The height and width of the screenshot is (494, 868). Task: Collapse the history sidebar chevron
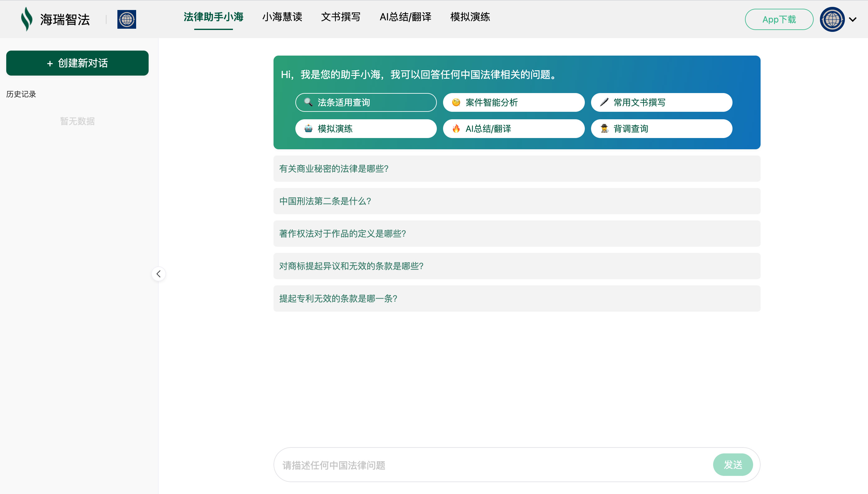(158, 274)
